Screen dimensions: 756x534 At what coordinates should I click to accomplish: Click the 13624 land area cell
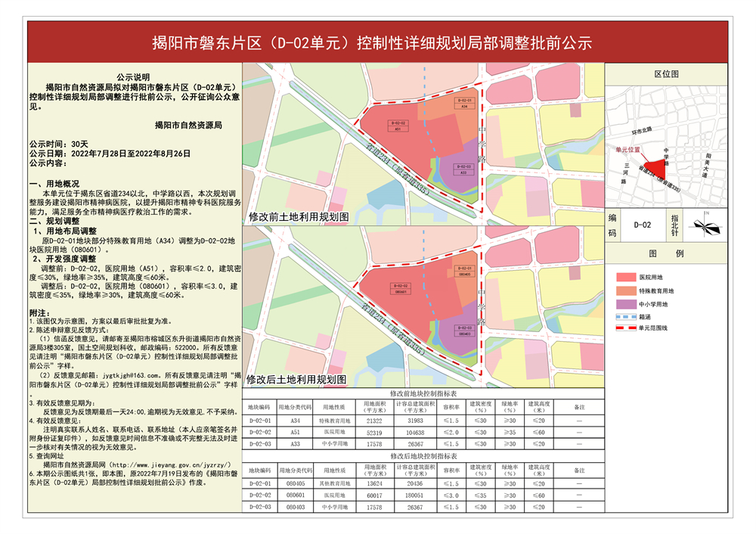374,484
